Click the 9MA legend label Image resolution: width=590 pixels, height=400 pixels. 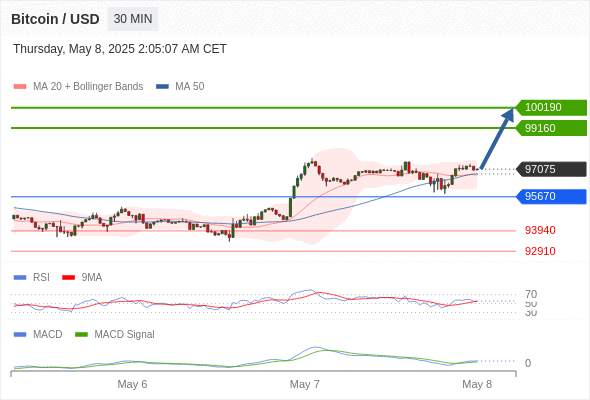click(x=92, y=278)
